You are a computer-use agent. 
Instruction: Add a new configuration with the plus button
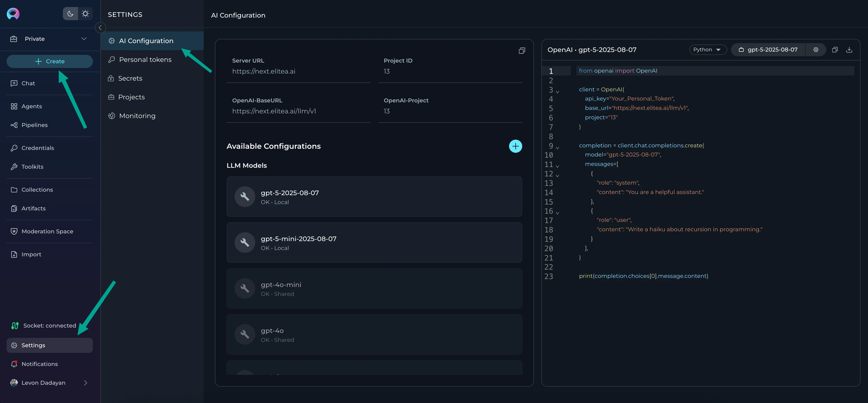515,146
